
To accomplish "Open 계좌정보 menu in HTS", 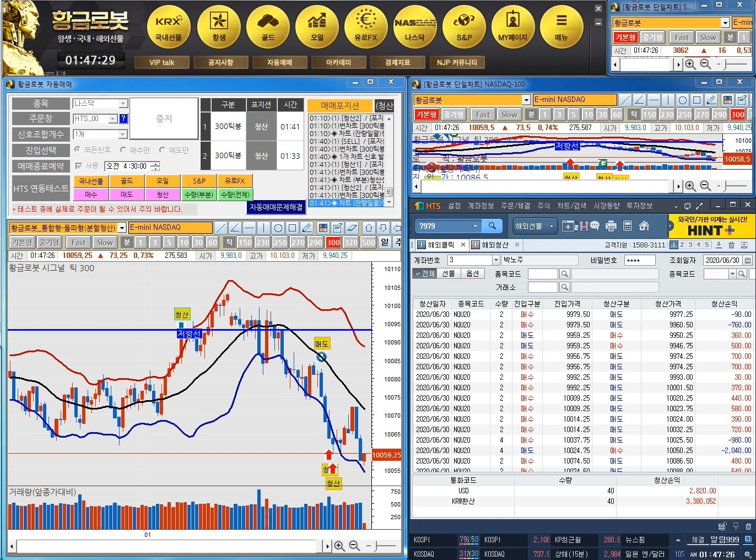I will click(x=480, y=206).
